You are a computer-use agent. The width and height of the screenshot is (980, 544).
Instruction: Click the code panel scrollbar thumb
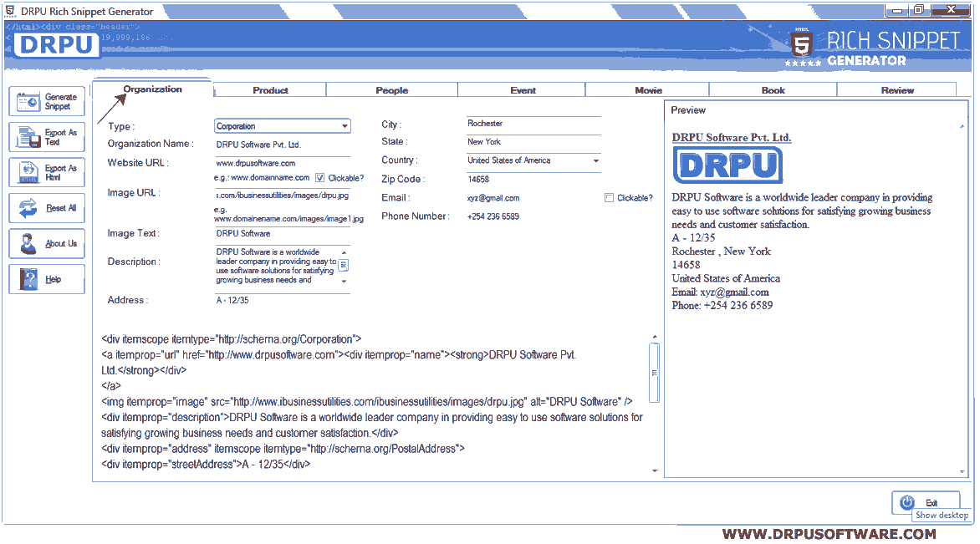[x=655, y=373]
